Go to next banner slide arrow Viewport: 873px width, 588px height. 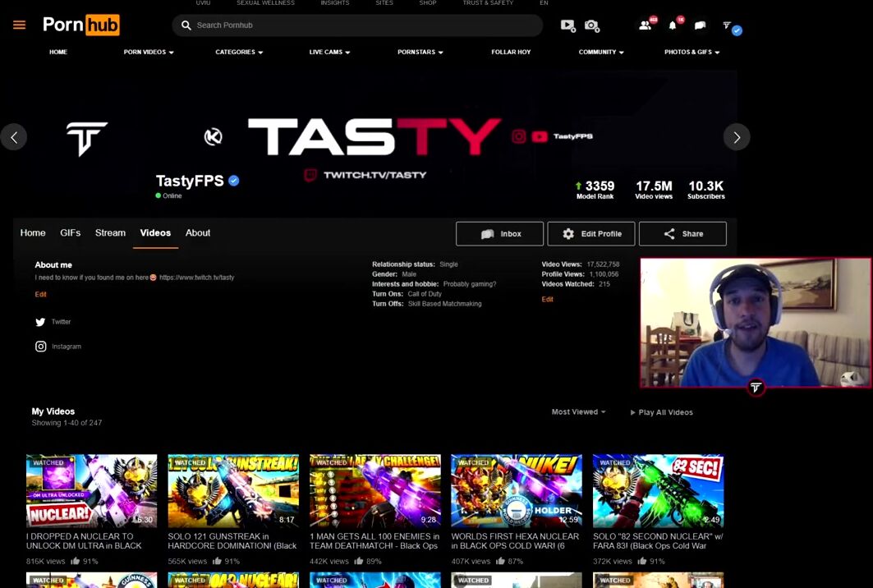tap(736, 137)
